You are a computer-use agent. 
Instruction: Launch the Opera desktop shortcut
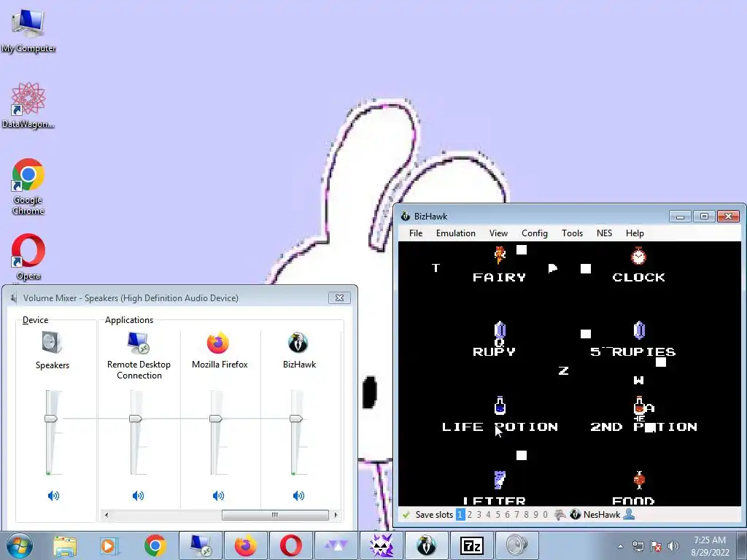[28, 257]
